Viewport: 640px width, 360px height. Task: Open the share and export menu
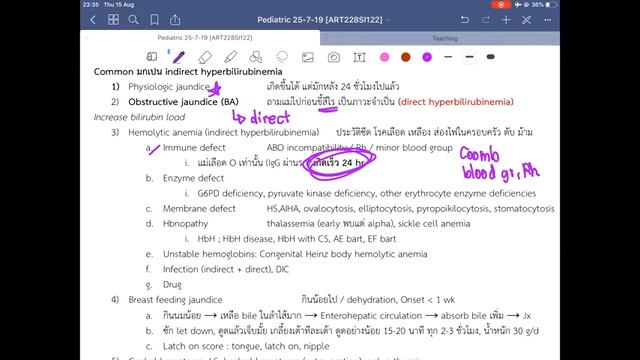pyautogui.click(x=175, y=20)
